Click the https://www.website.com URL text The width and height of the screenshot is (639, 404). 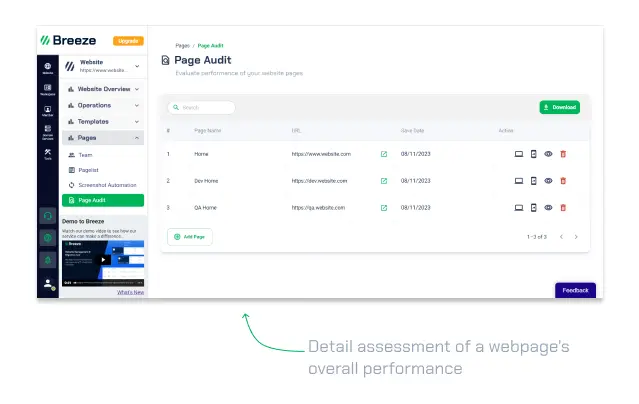coord(321,154)
